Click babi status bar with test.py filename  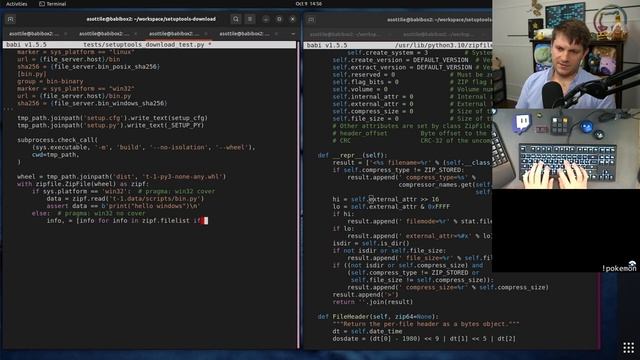(x=150, y=44)
